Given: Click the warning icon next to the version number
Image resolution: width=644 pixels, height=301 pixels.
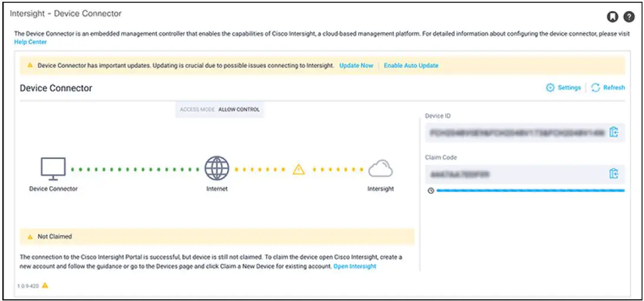Looking at the screenshot, I should coord(45,286).
